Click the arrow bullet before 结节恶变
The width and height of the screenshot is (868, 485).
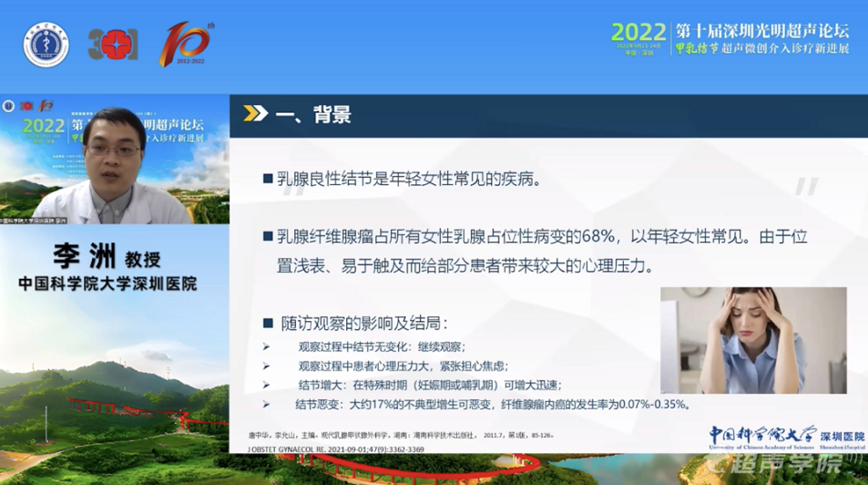click(x=266, y=403)
